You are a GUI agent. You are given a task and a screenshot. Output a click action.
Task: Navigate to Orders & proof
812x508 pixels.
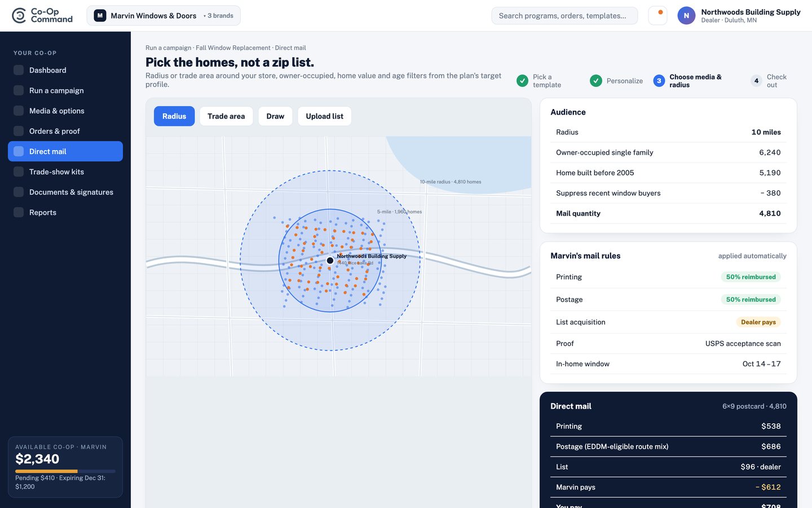65,131
